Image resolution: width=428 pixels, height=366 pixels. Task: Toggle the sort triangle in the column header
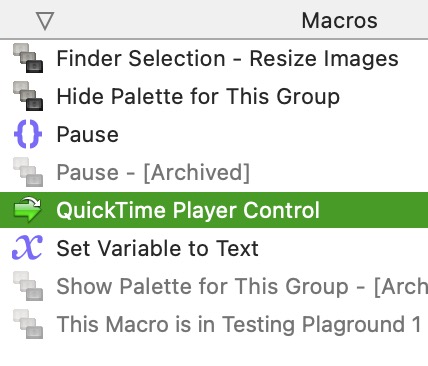[45, 21]
